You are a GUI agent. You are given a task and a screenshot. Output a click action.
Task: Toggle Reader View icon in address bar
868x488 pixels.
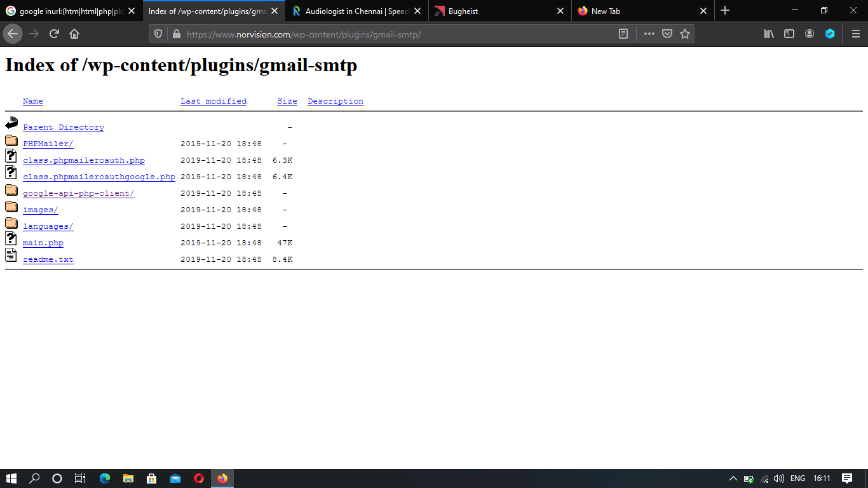[x=623, y=34]
